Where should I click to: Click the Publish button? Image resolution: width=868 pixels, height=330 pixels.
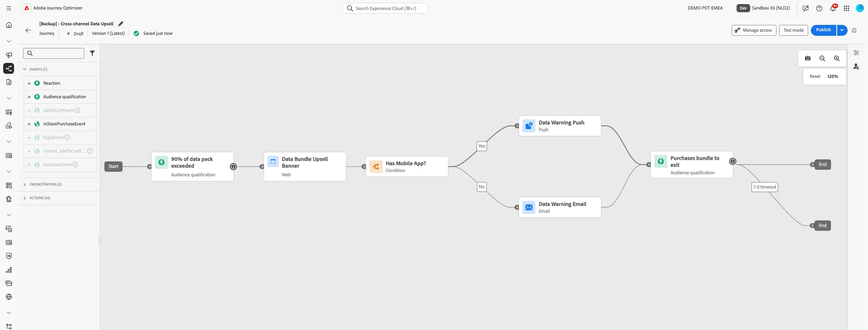[824, 30]
